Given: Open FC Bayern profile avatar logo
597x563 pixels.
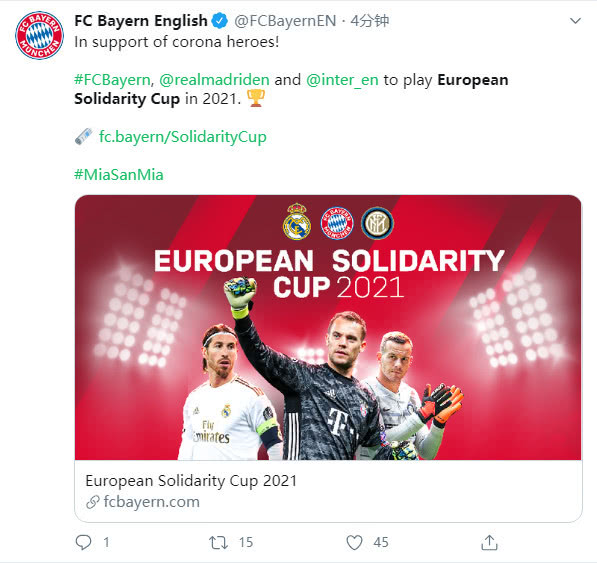Looking at the screenshot, I should (39, 35).
